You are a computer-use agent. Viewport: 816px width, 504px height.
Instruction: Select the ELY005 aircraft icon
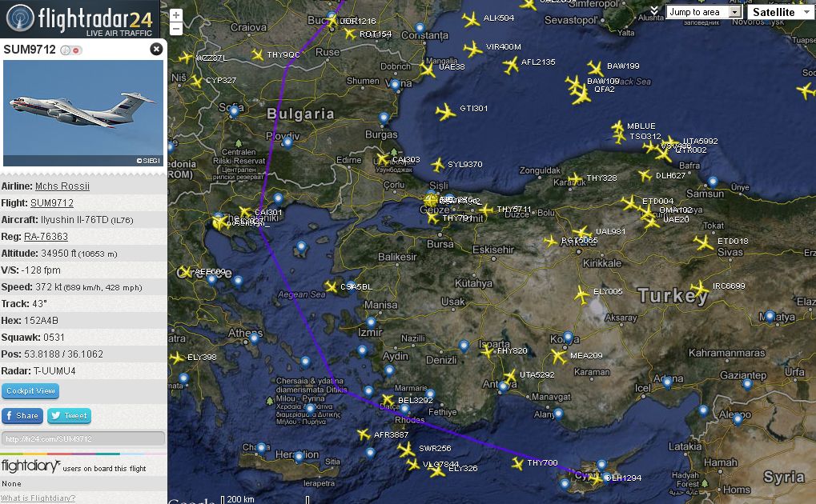coord(582,295)
